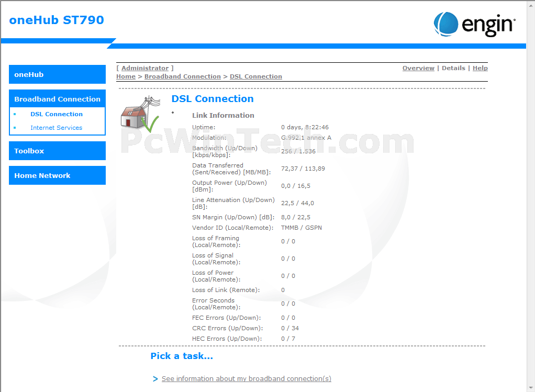Viewport: 535px width, 392px height.
Task: Click DSL Connection breadcrumb link
Action: click(256, 76)
